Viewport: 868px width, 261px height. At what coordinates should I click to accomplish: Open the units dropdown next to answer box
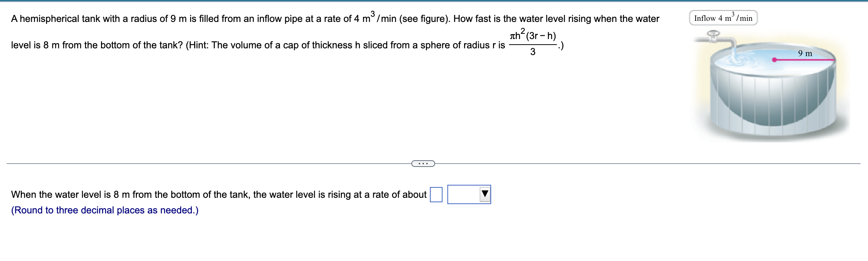point(469,194)
